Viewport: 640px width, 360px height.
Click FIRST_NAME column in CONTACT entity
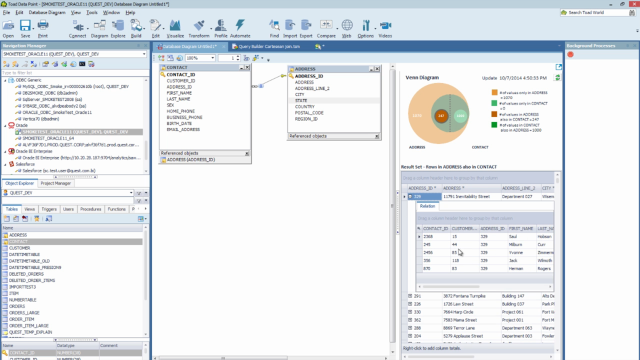(179, 93)
